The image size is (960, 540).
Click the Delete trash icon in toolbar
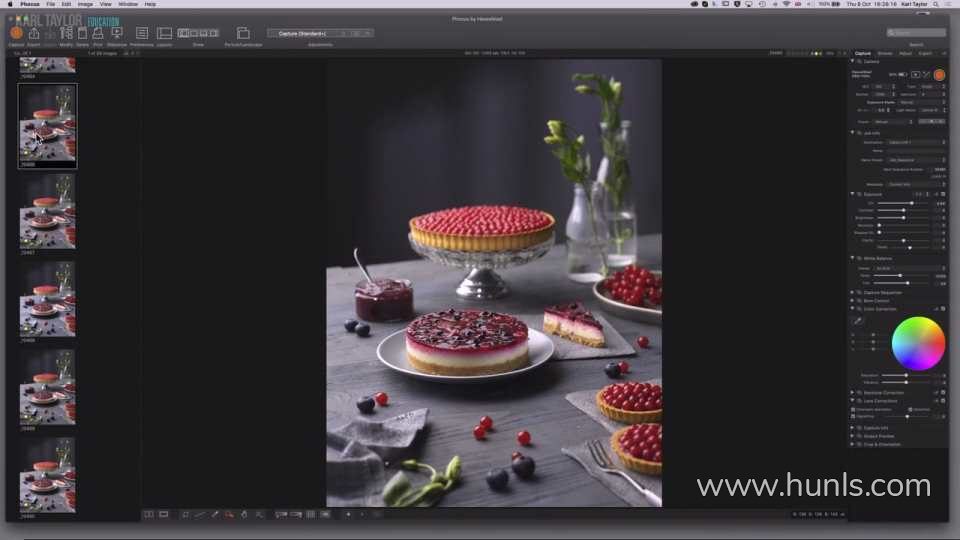coord(82,34)
